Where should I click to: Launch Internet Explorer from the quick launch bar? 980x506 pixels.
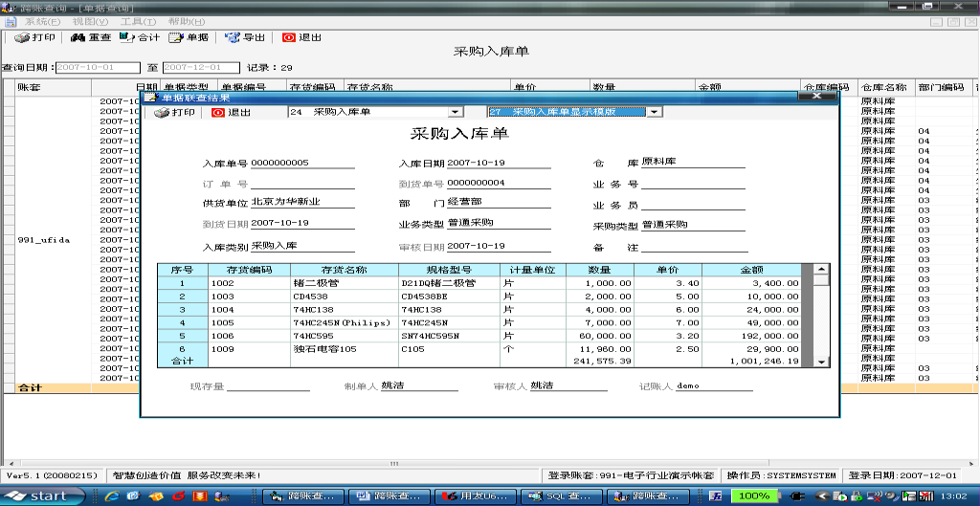tap(112, 495)
